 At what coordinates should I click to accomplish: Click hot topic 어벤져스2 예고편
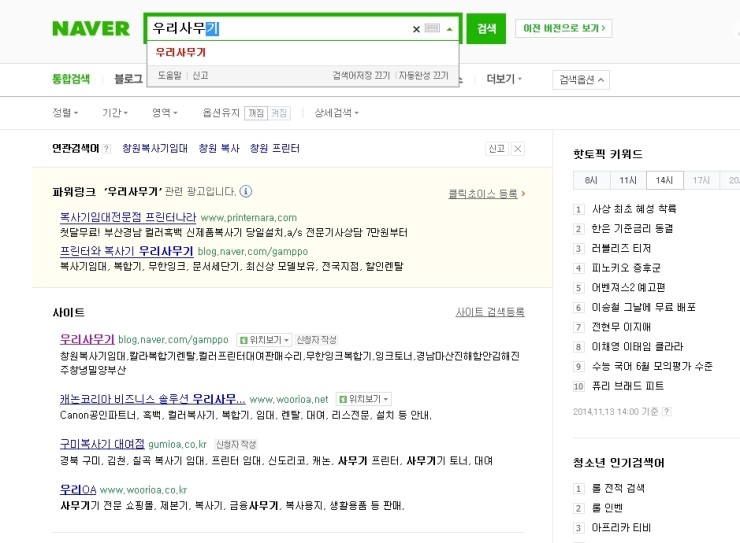629,288
